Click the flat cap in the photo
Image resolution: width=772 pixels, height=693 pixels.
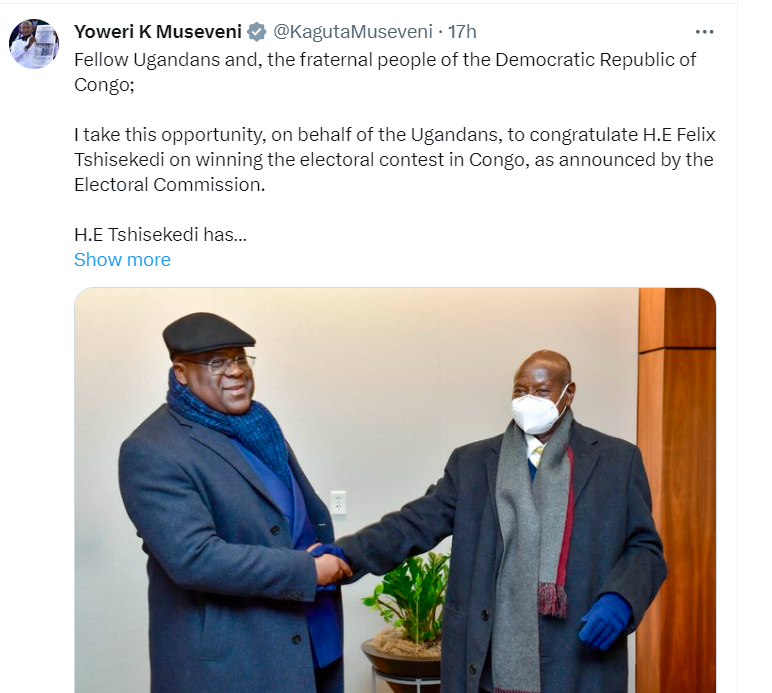click(x=207, y=333)
